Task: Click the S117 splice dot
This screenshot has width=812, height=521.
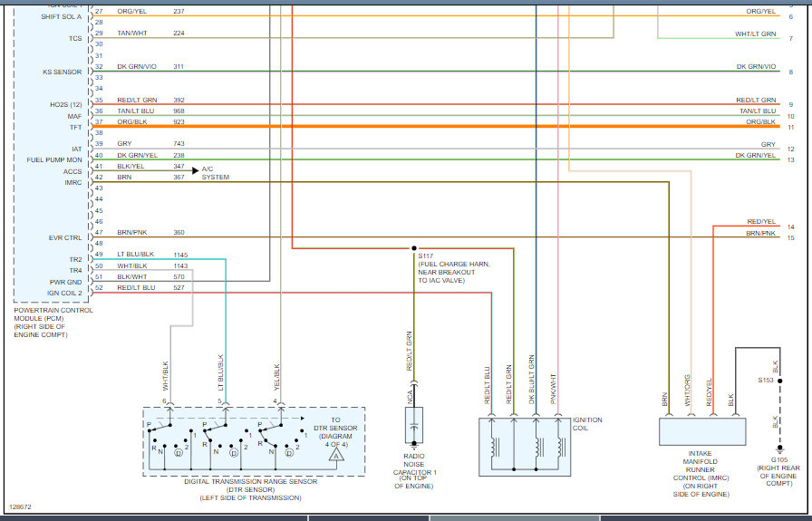Action: pyautogui.click(x=414, y=248)
